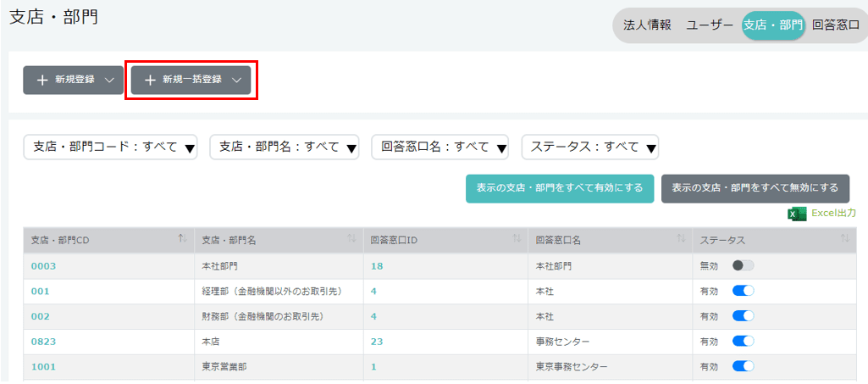The width and height of the screenshot is (868, 384).
Task: Sort by 支店・部門名 column arrows
Action: click(x=351, y=240)
